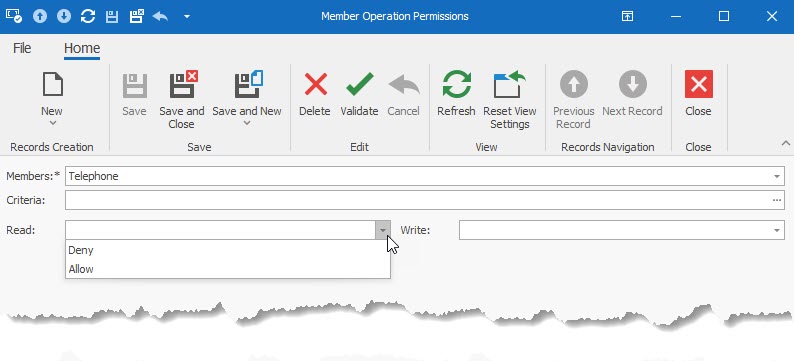
Task: Go to Next Record
Action: click(632, 94)
